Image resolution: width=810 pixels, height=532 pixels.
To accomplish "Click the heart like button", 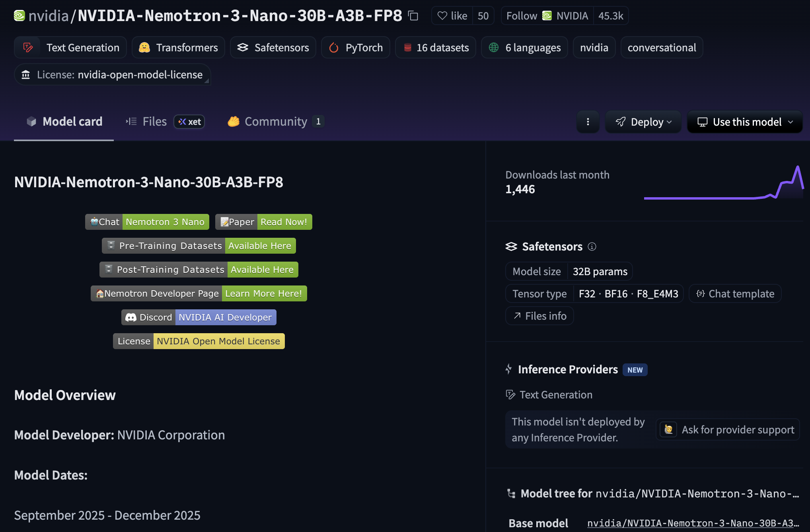I will click(x=452, y=16).
